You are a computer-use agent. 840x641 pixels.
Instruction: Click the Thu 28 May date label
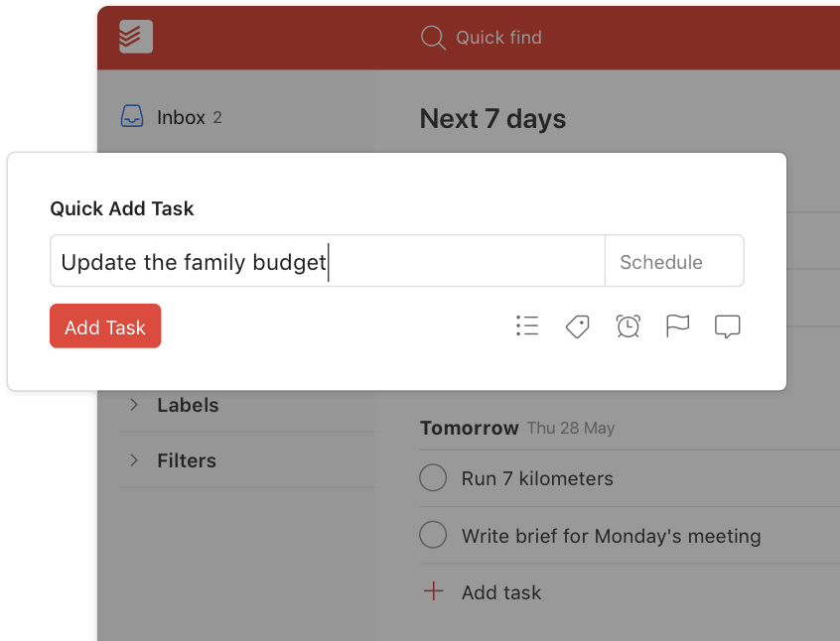pos(571,428)
